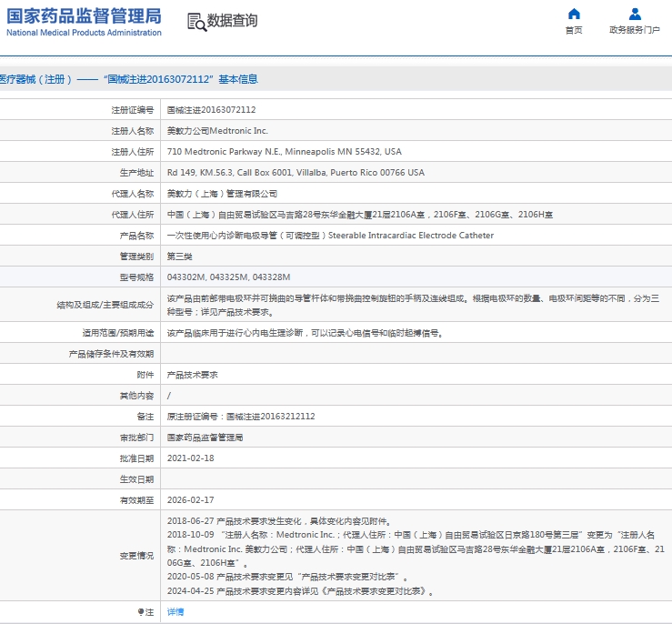Click the 数据查询 search document icon
This screenshot has height=624, width=672.
pos(196,22)
